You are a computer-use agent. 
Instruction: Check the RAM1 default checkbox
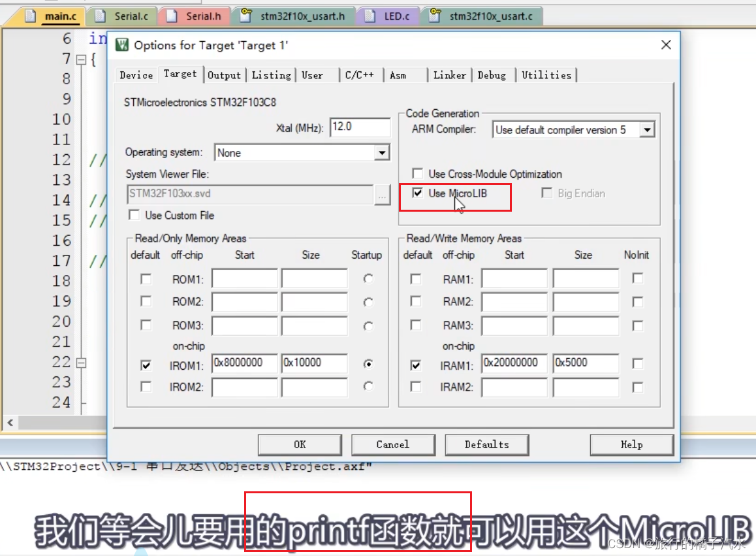click(416, 279)
